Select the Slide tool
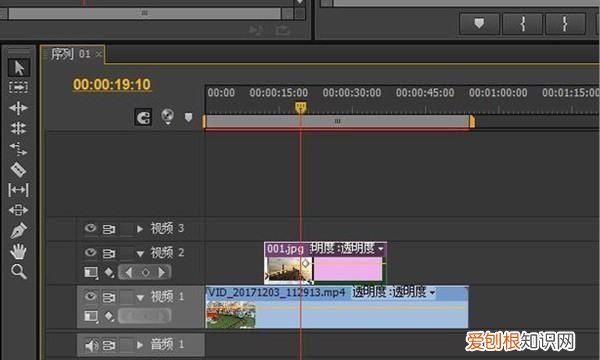Image resolution: width=600 pixels, height=360 pixels. click(x=18, y=210)
